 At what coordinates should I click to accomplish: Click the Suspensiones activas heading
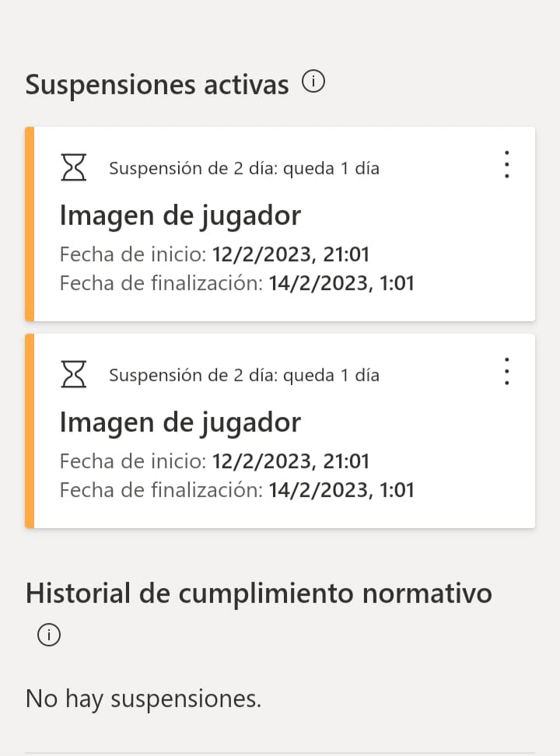tap(157, 84)
